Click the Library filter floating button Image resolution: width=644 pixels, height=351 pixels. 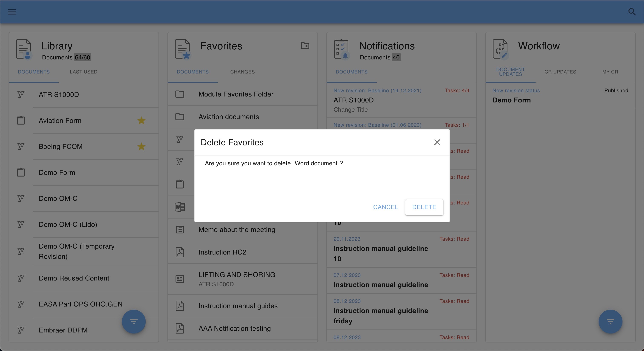134,321
